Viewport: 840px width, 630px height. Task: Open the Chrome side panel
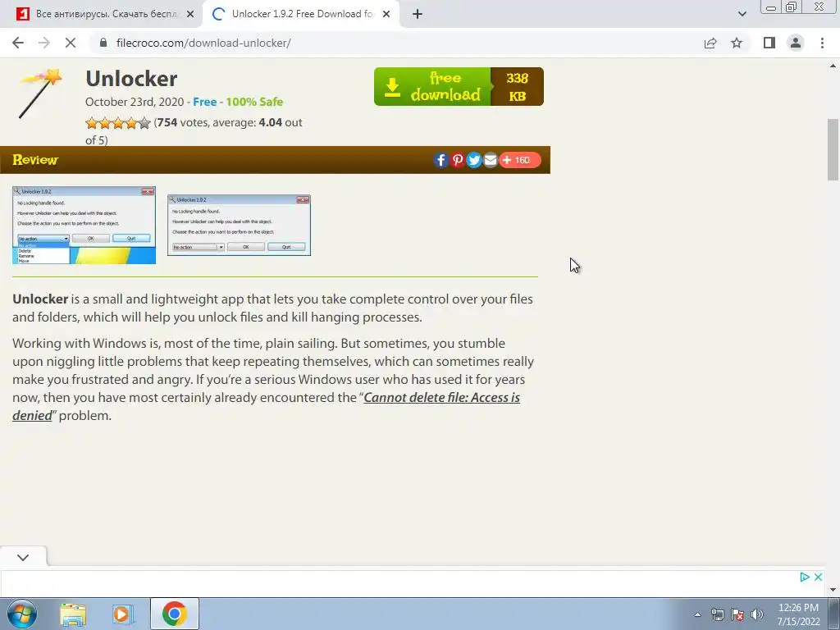(769, 43)
